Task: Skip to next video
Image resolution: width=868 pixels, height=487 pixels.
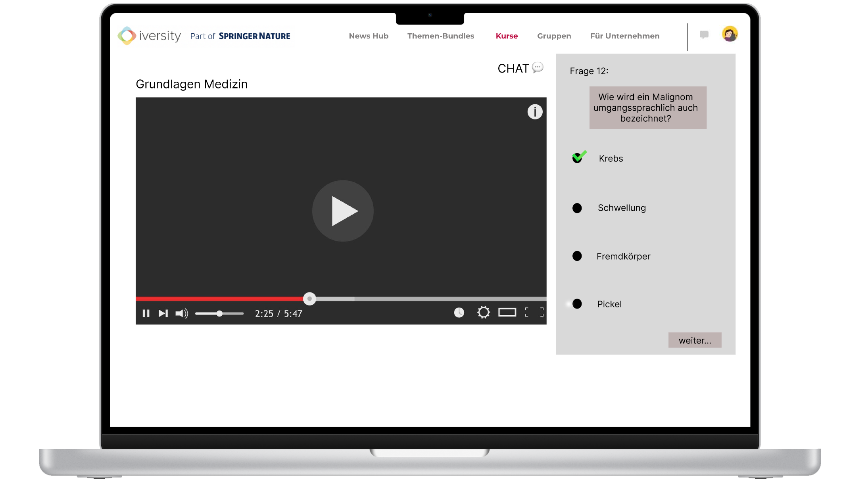Action: pos(163,313)
